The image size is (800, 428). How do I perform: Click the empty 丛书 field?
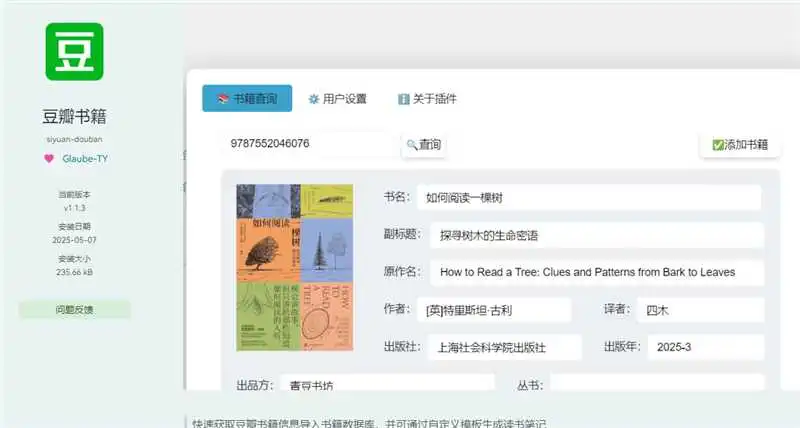pos(657,383)
